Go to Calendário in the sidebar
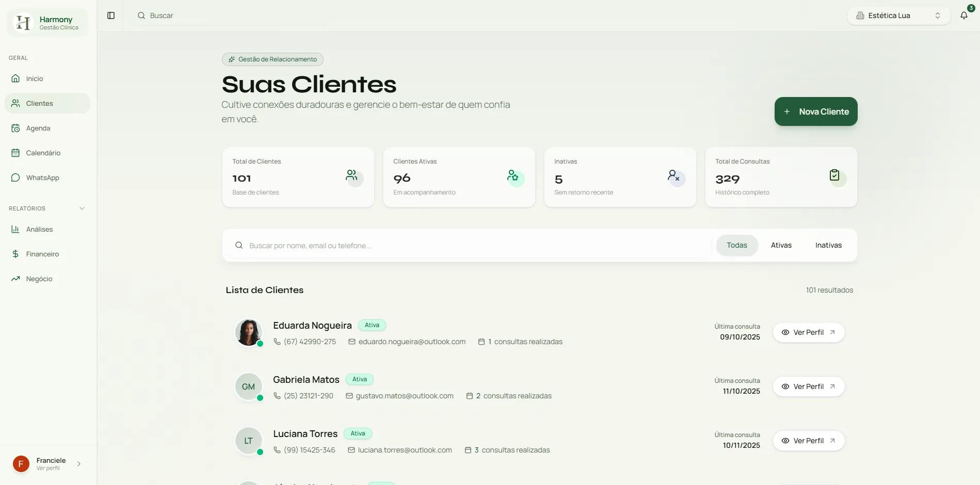This screenshot has height=485, width=980. [x=43, y=153]
